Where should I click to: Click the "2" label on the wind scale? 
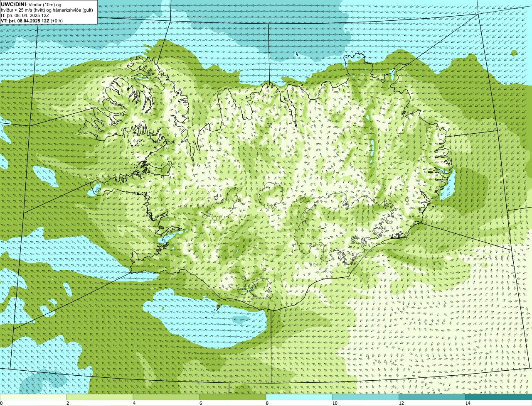click(x=67, y=403)
